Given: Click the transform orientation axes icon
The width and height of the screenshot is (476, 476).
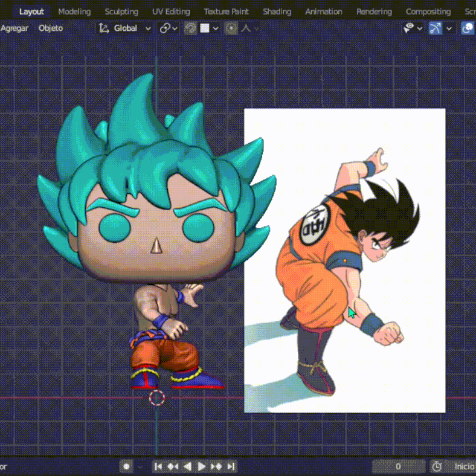Looking at the screenshot, I should 104,28.
